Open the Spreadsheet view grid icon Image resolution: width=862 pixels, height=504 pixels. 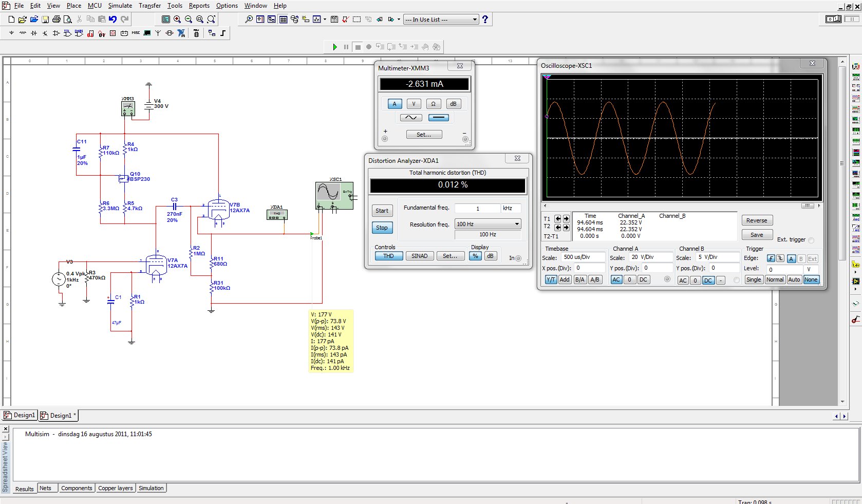click(283, 20)
